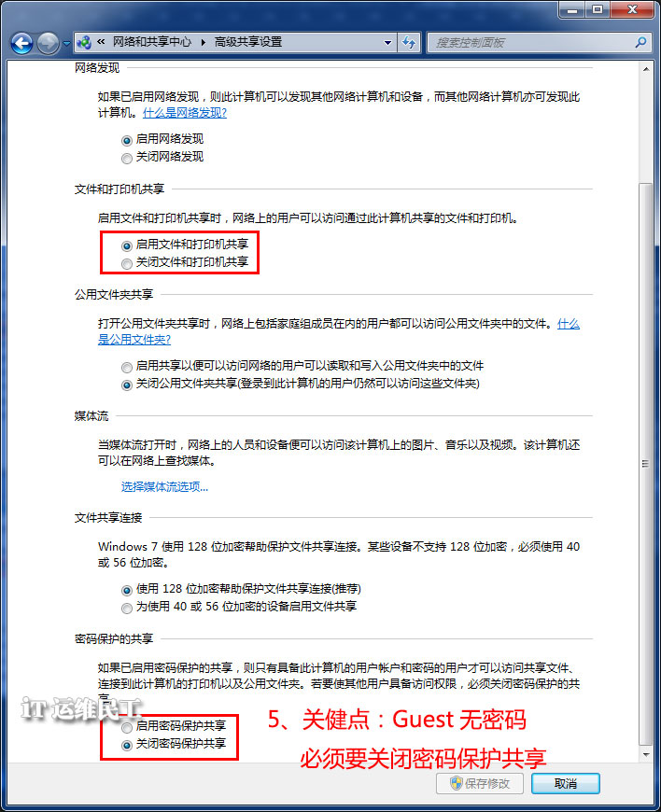661x812 pixels.
Task: Open the 什么是网络发现? help link
Action: tap(185, 113)
